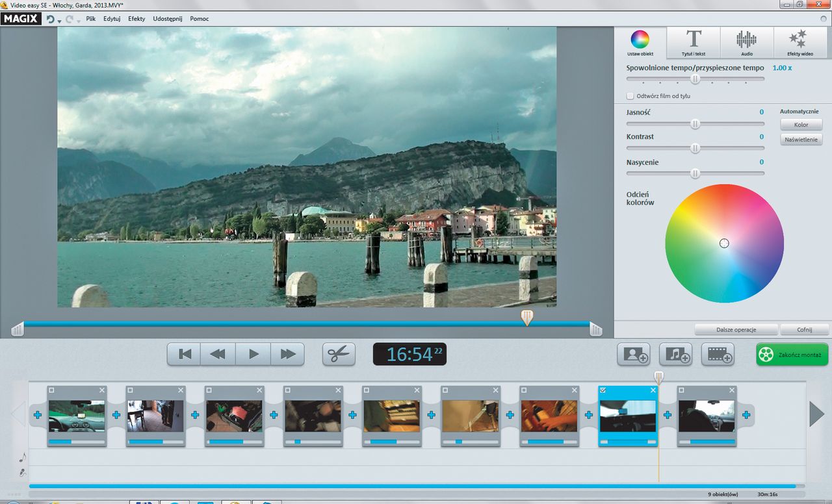The image size is (832, 504).
Task: Tick the checkbox on the second clip
Action: pos(131,390)
